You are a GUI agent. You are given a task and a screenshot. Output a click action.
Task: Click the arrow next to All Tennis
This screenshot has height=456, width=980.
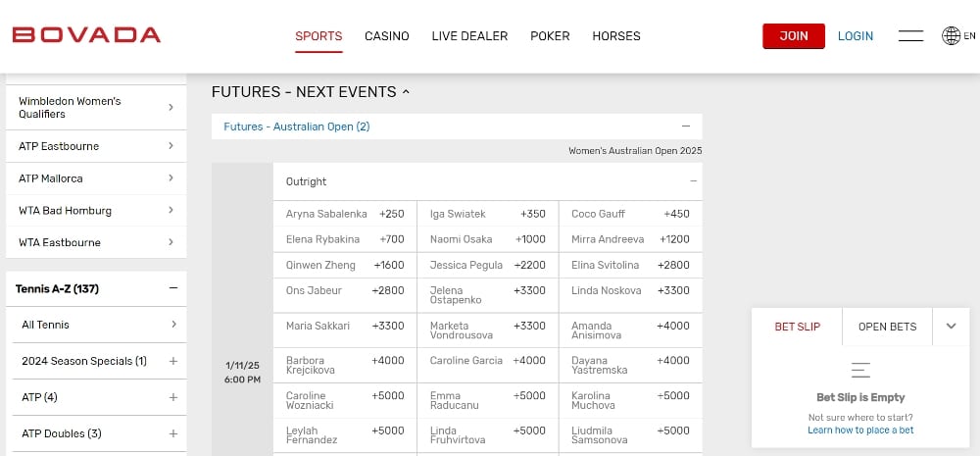pos(172,325)
